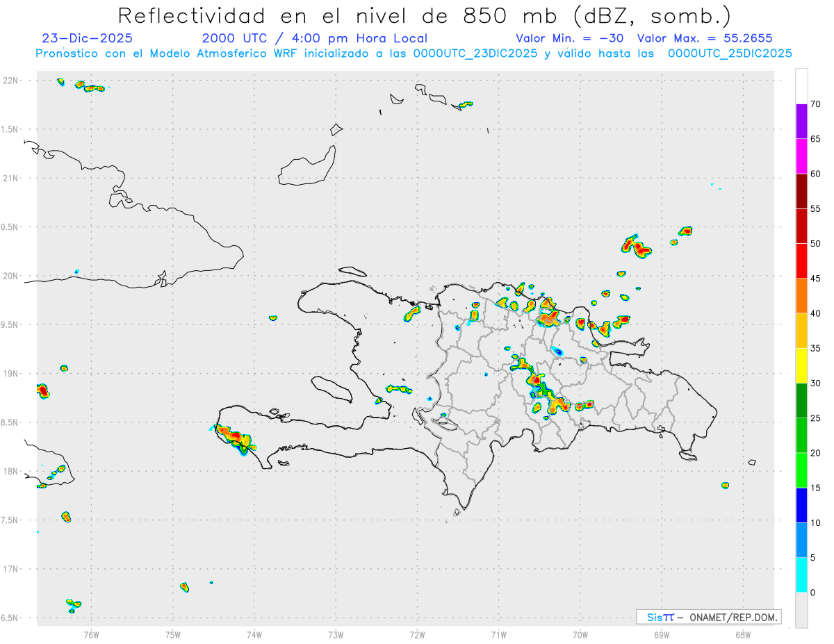Click the latitude label '17N'

coord(11,569)
